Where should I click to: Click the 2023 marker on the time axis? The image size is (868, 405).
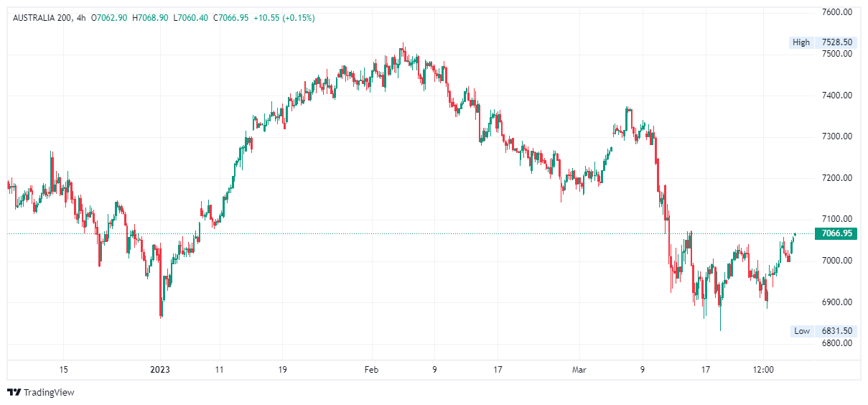[160, 370]
